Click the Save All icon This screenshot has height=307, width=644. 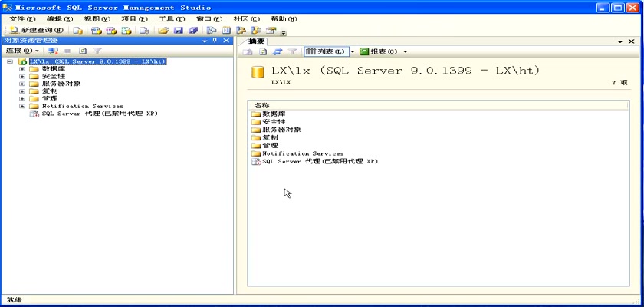[x=193, y=31]
